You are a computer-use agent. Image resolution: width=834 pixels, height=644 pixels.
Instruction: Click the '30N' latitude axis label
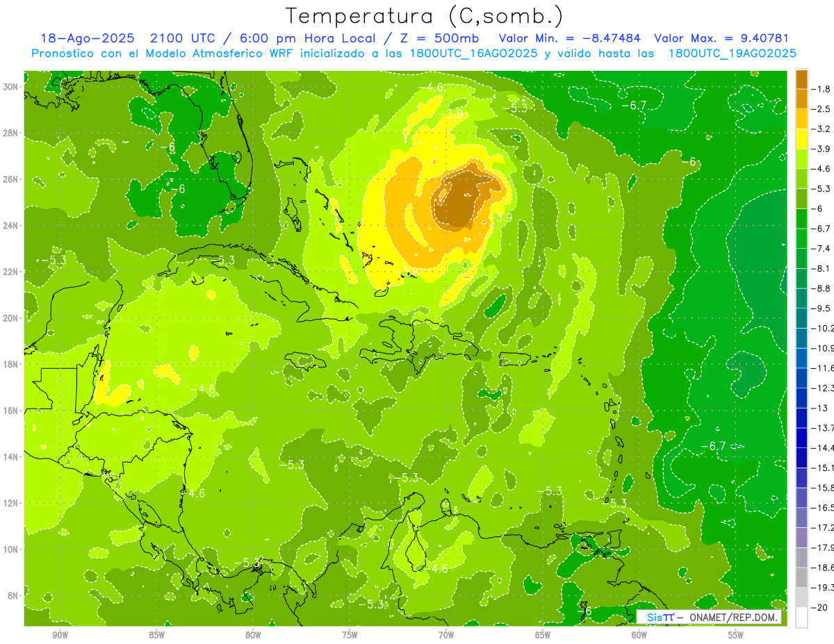coord(11,86)
